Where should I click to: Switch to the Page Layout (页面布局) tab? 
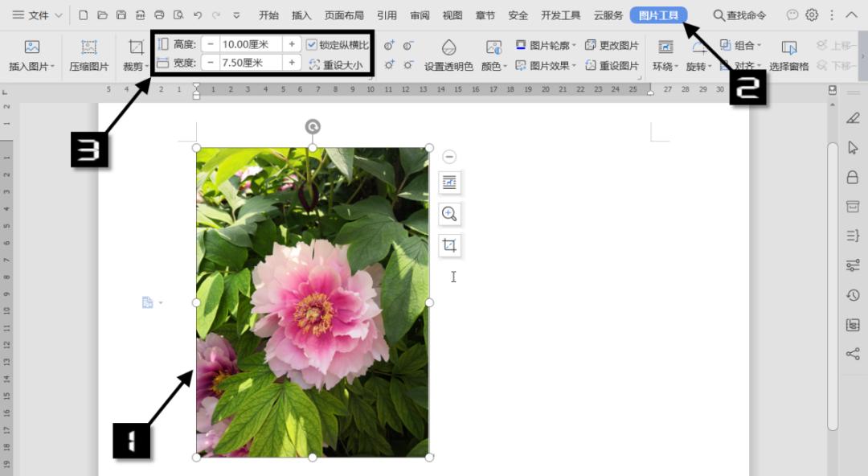[344, 15]
